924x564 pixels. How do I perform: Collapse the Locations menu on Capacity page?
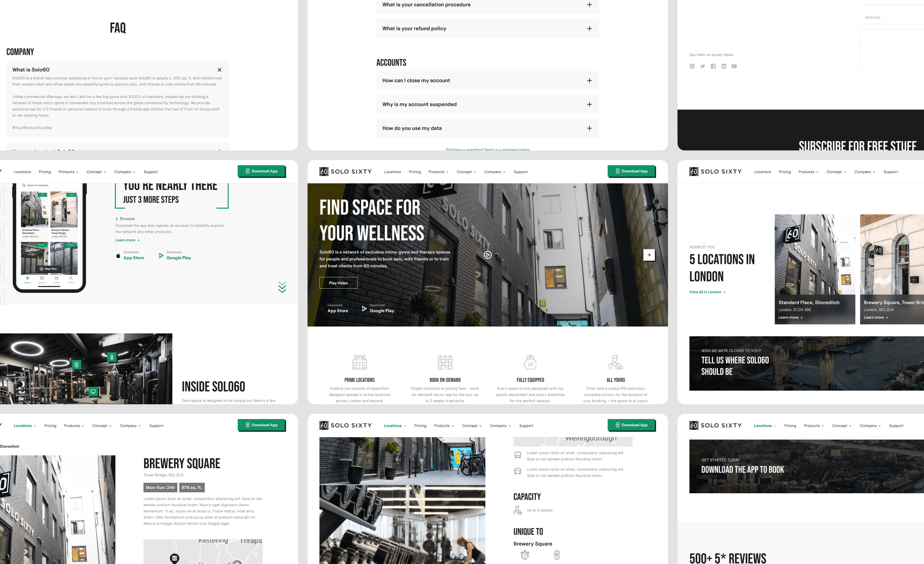(x=395, y=425)
